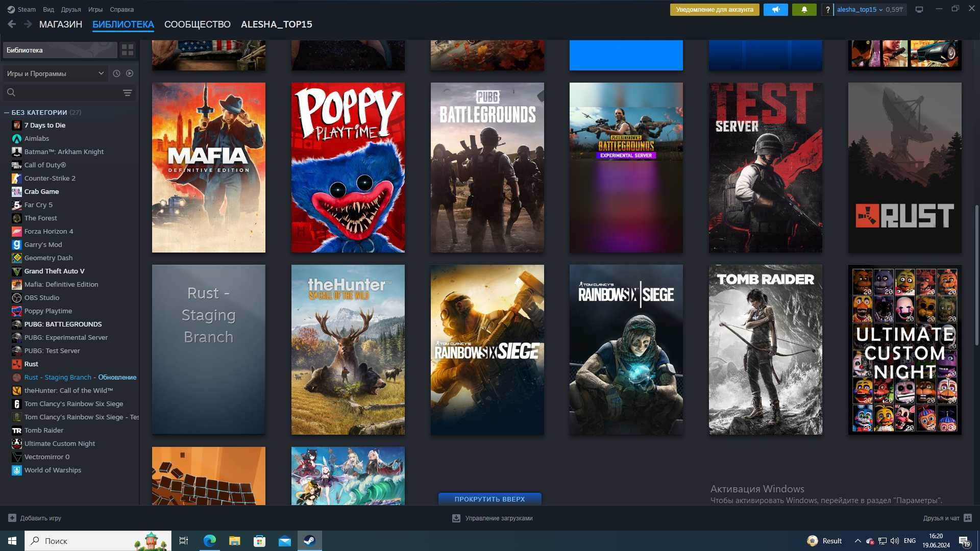
Task: Click the 7 Days to Die icon
Action: point(17,125)
